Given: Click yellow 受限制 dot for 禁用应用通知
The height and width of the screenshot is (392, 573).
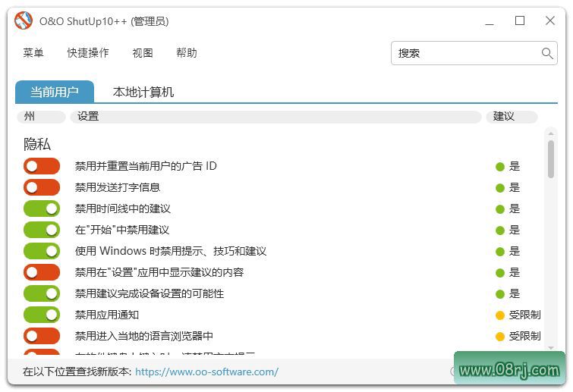Looking at the screenshot, I should pyautogui.click(x=499, y=315).
